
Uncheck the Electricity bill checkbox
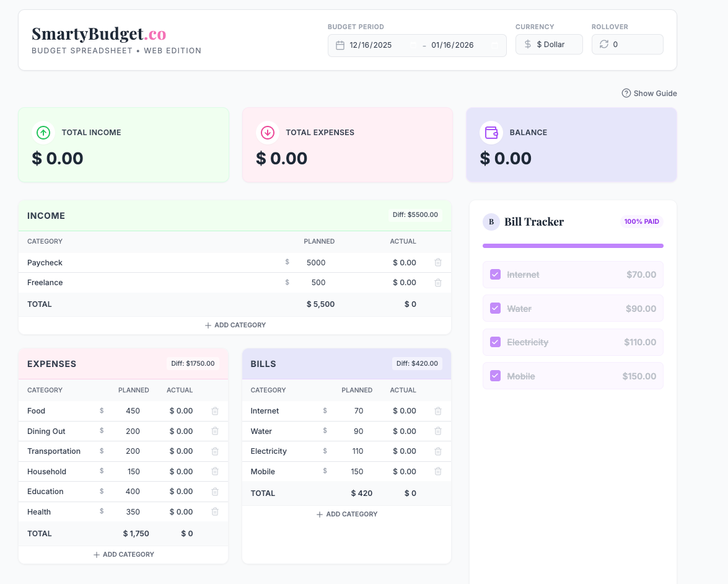coord(495,342)
